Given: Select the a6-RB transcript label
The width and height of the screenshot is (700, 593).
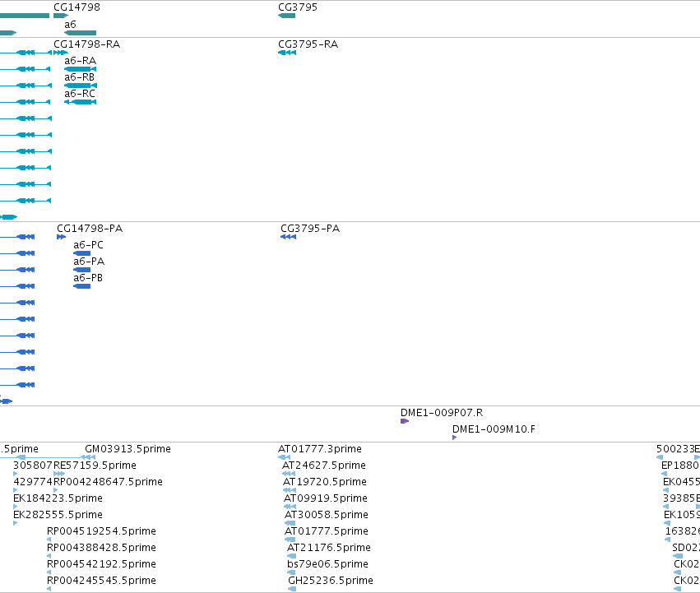Looking at the screenshot, I should (80, 77).
